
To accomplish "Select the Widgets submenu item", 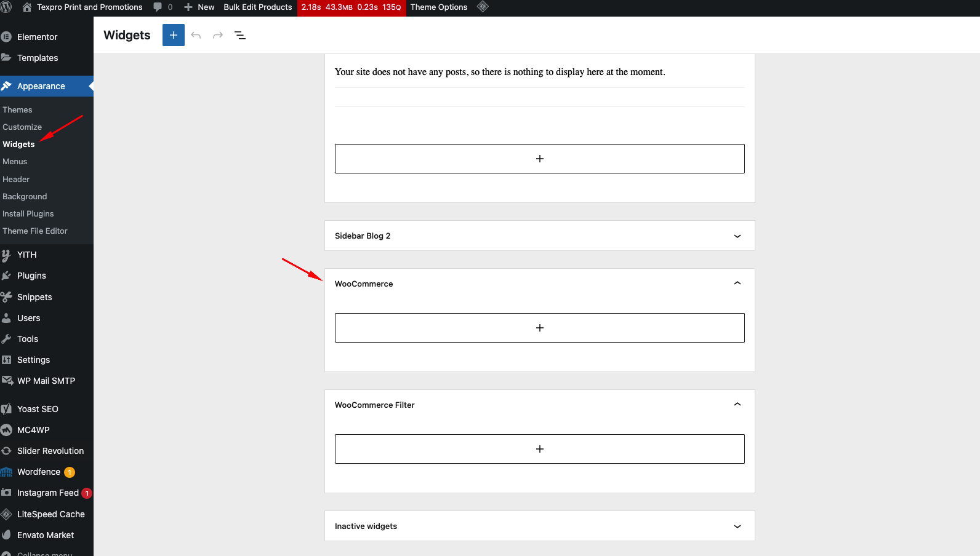I will pyautogui.click(x=18, y=144).
